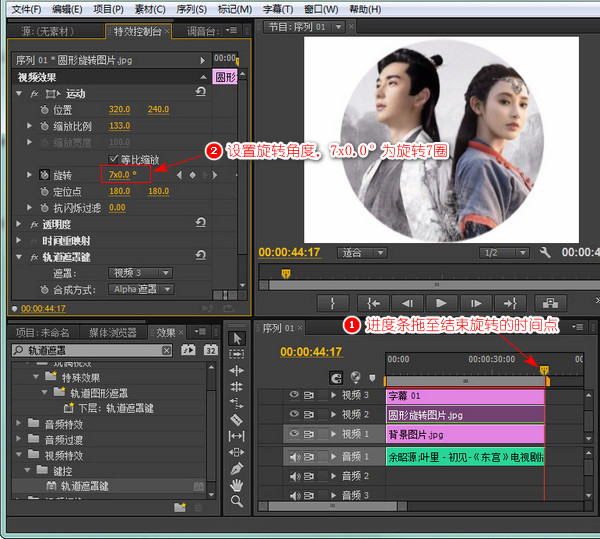Open the 1/2 playback resolution dropdown
600x539 pixels.
[x=504, y=253]
